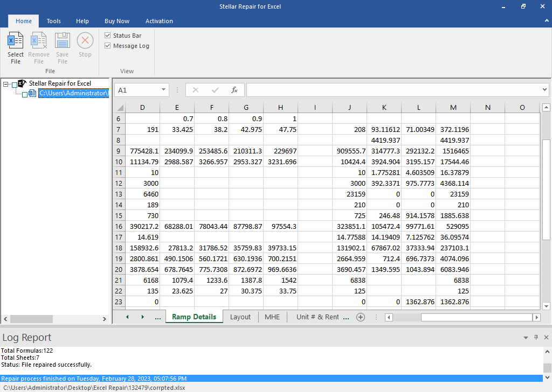This screenshot has width=552, height=392.
Task: Click cell containing 4368.114
Action: pyautogui.click(x=453, y=184)
